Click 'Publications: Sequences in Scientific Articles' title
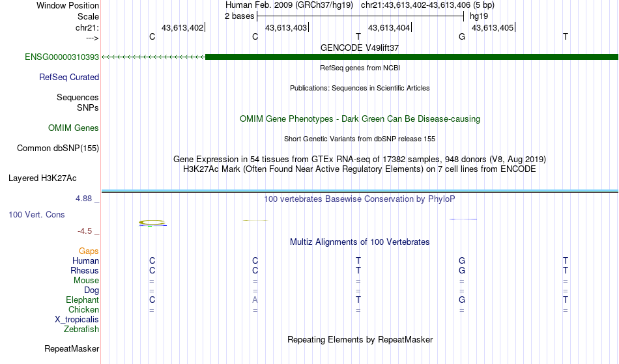Image resolution: width=619 pixels, height=364 pixels. point(360,88)
